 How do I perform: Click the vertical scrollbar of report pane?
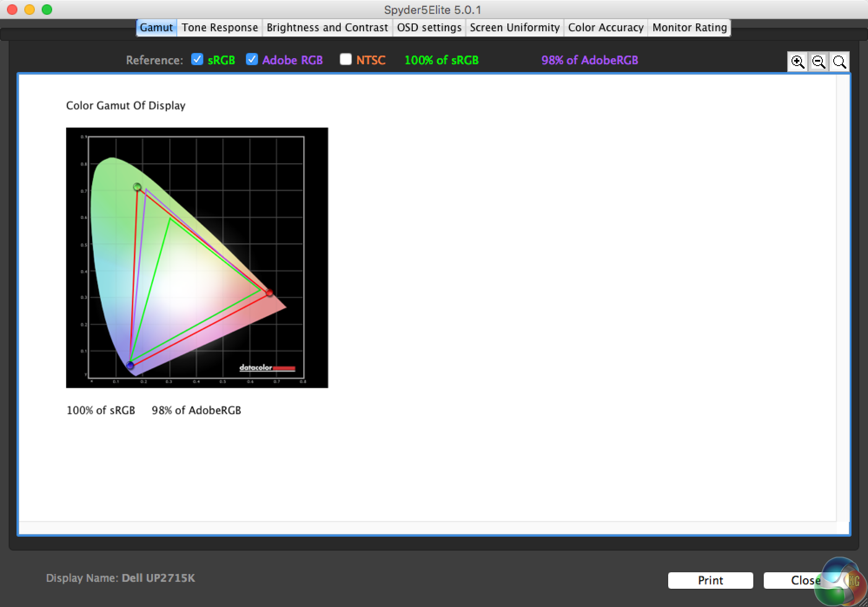pos(842,299)
